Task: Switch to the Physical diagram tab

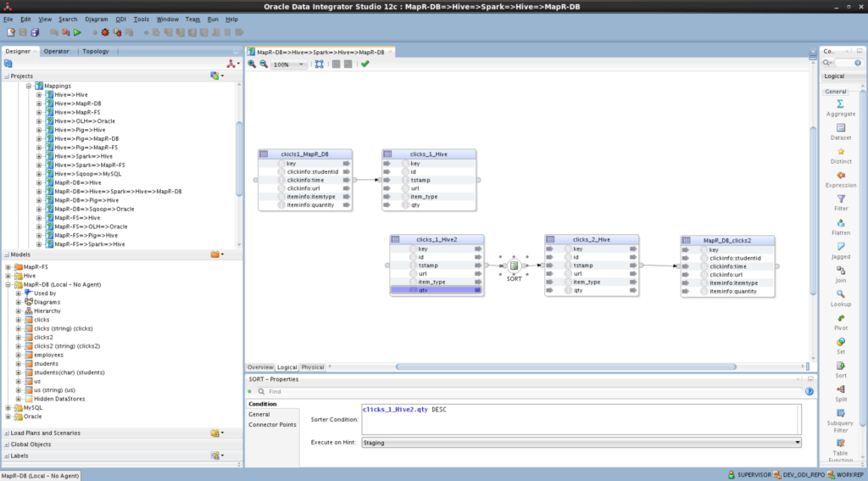Action: 312,367
